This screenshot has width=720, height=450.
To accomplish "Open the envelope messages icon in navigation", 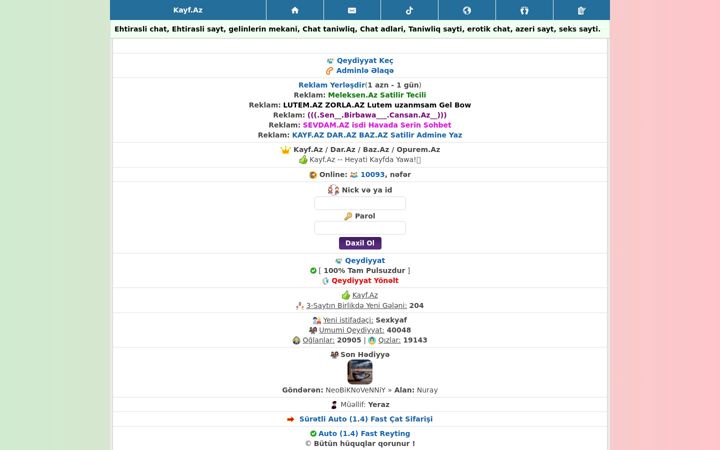I will (352, 10).
